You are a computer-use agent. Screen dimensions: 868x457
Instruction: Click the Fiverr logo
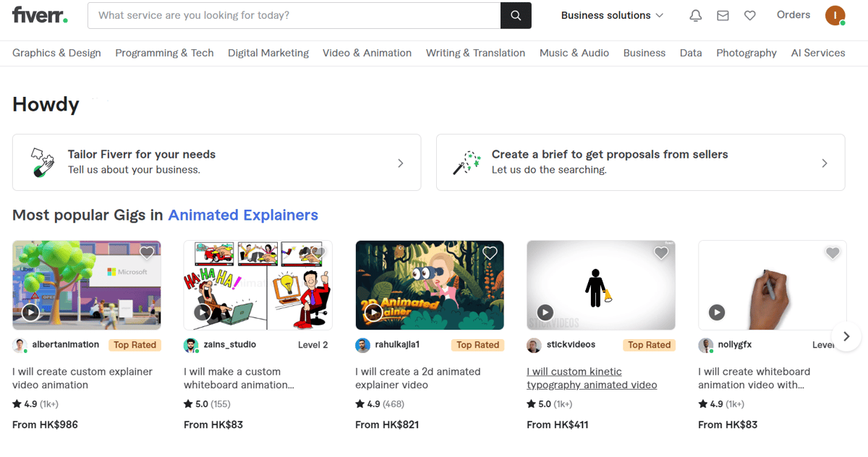(x=40, y=15)
